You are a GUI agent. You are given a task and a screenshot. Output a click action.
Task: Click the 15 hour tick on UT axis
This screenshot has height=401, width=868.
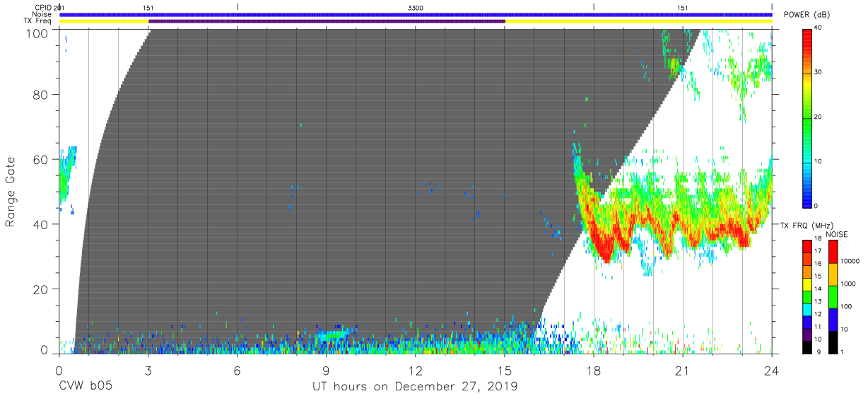click(505, 370)
